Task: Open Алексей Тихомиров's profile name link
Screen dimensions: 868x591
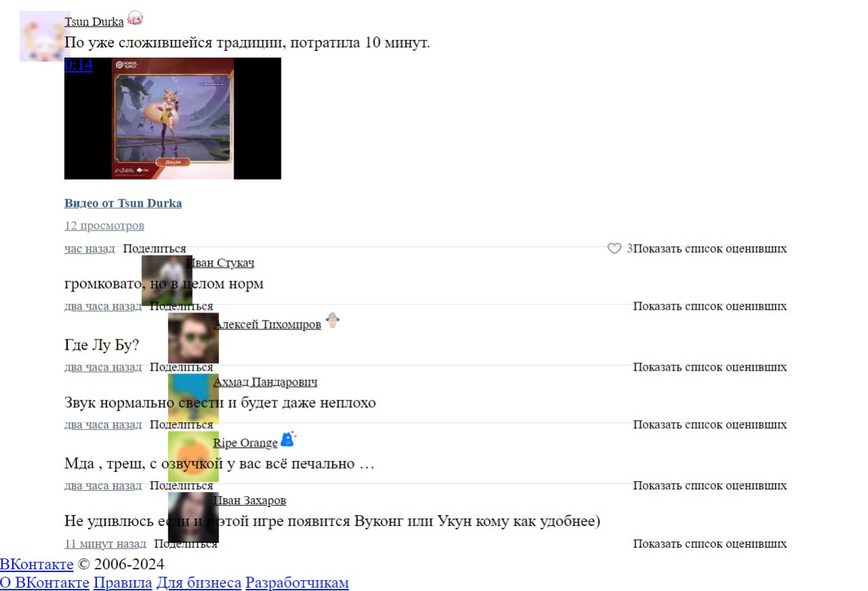Action: pyautogui.click(x=267, y=325)
